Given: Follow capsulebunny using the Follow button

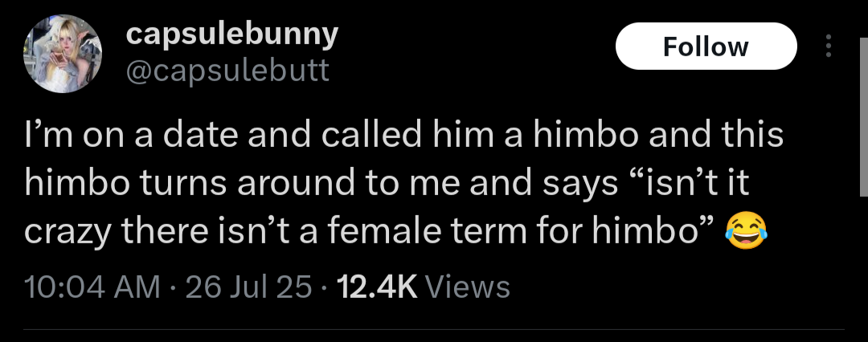Looking at the screenshot, I should [x=706, y=47].
